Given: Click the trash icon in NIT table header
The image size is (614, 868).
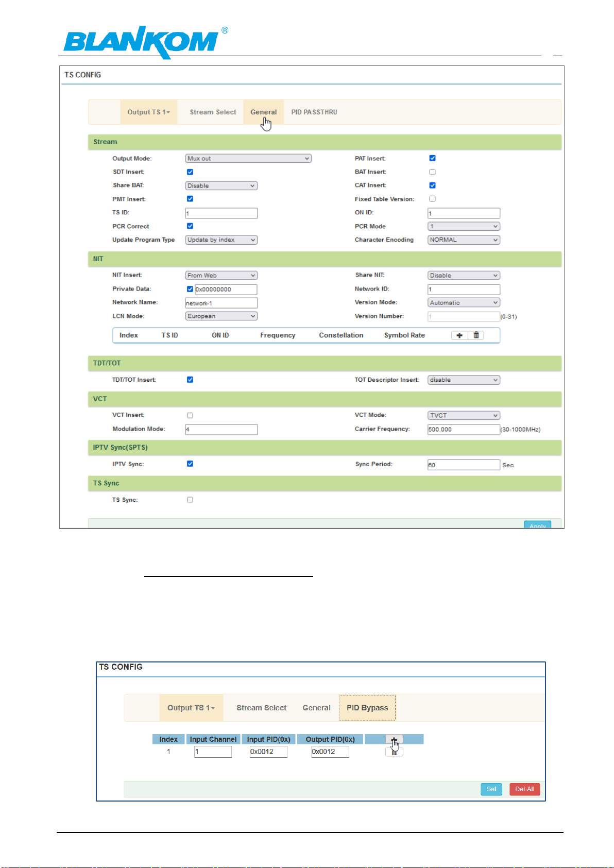Looking at the screenshot, I should tap(476, 335).
